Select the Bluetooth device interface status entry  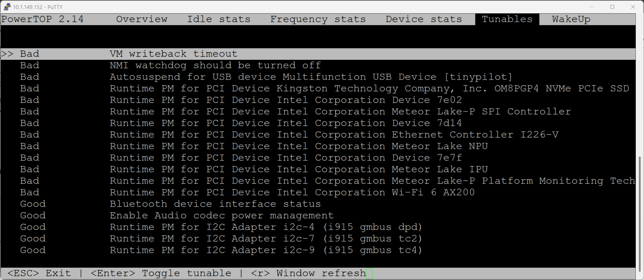[x=215, y=204]
